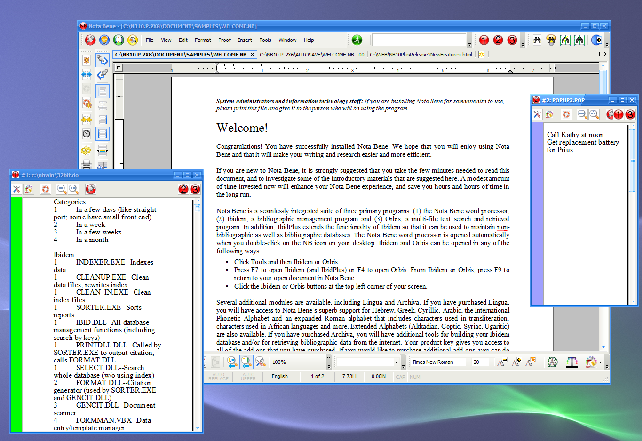Click the horizontal ruler above the document
This screenshot has height=441, width=642.
(350, 75)
